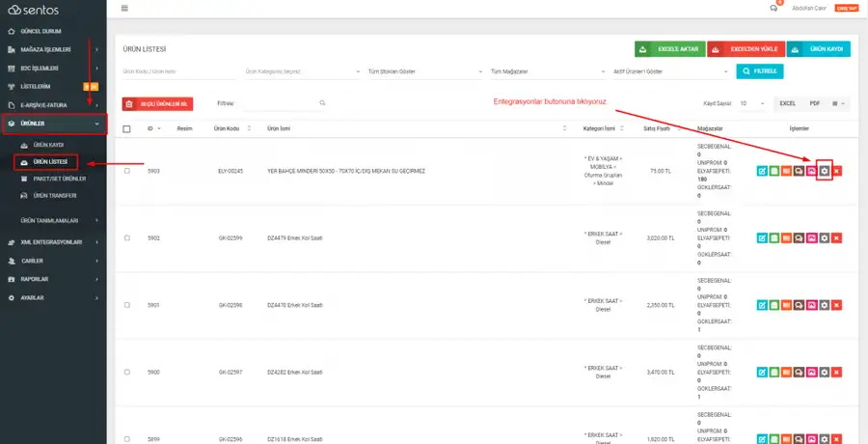Click green document icon for product 5901
This screenshot has width=868, height=444.
[x=773, y=305]
